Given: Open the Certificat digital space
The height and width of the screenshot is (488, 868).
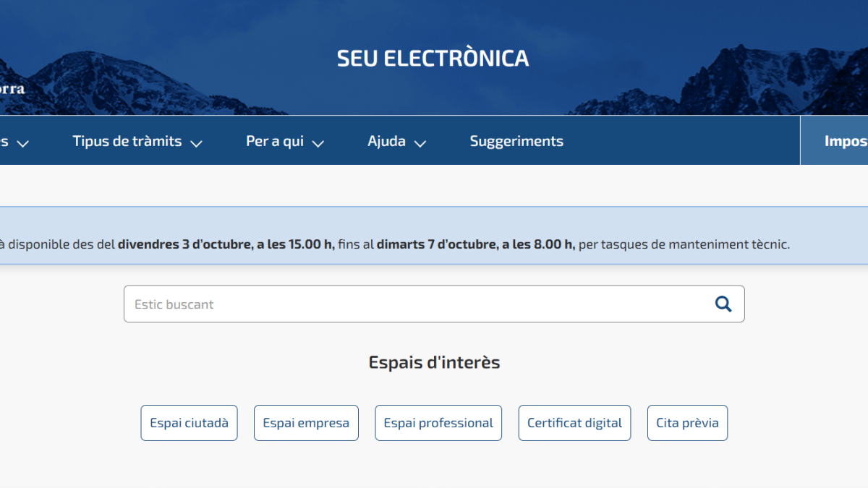Looking at the screenshot, I should 574,423.
